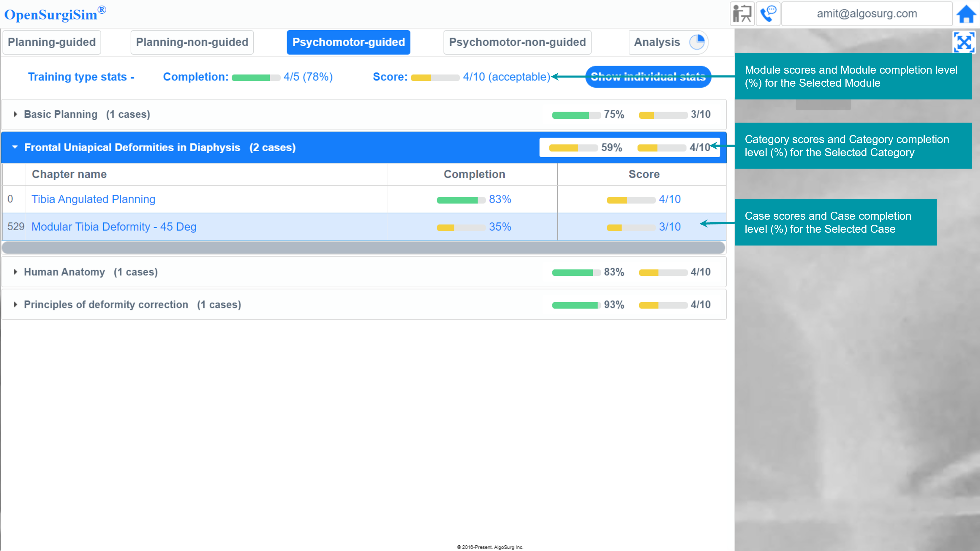Click the module completion progress bar
The height and width of the screenshot is (551, 980).
click(x=256, y=77)
